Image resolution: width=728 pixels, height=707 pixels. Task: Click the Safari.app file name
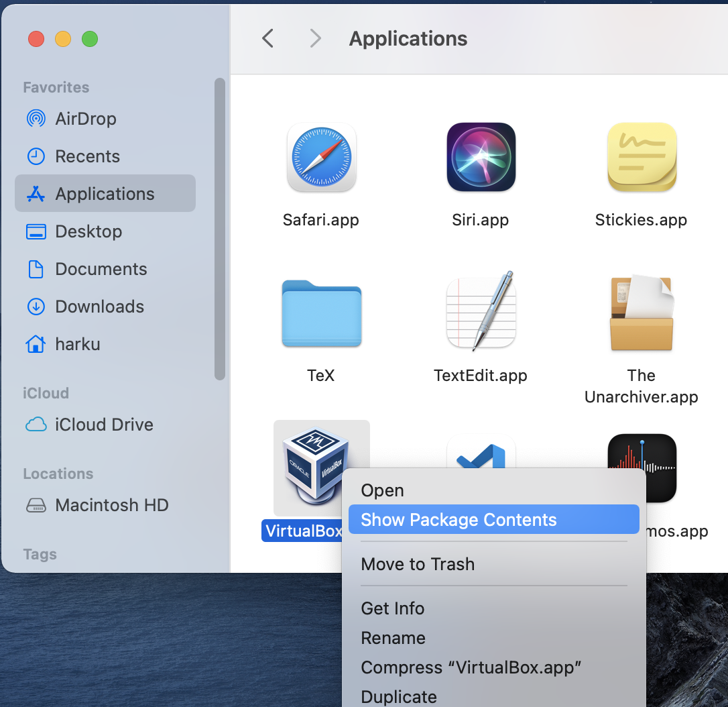tap(321, 220)
